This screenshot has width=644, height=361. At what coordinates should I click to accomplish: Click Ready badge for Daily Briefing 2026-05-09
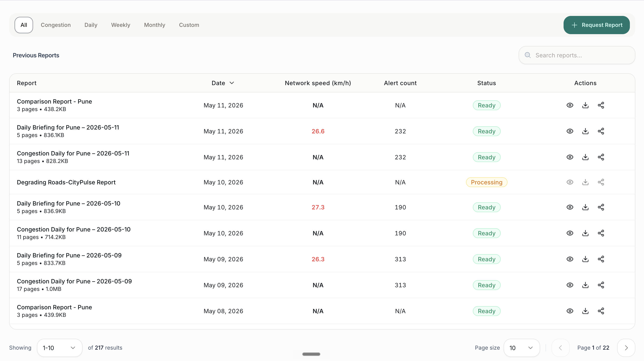pos(487,259)
